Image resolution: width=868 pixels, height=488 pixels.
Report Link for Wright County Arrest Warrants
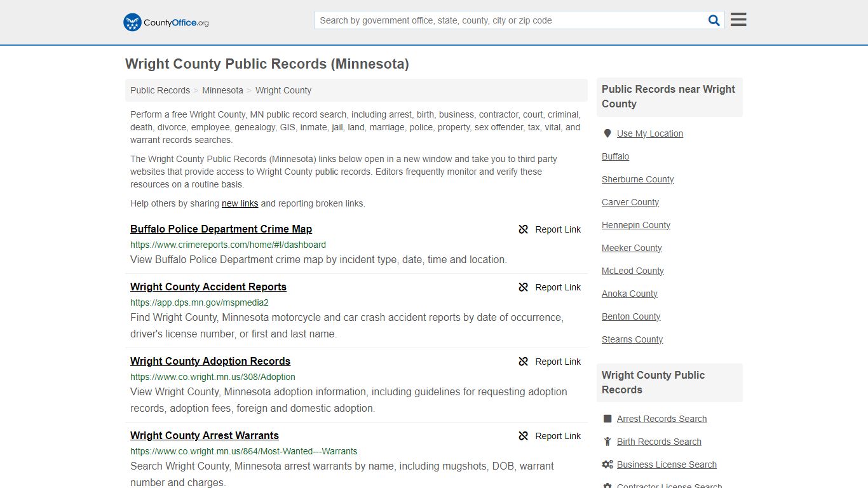tap(558, 436)
